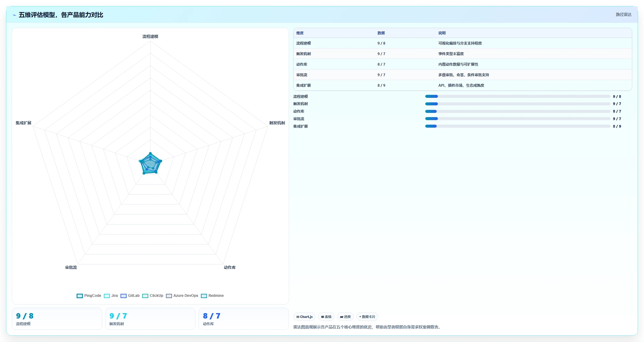Click the 进度 tag chip

[345, 317]
